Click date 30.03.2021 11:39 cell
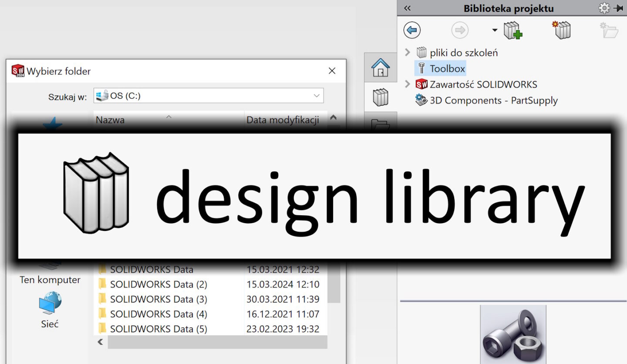This screenshot has height=364, width=627. click(x=283, y=299)
